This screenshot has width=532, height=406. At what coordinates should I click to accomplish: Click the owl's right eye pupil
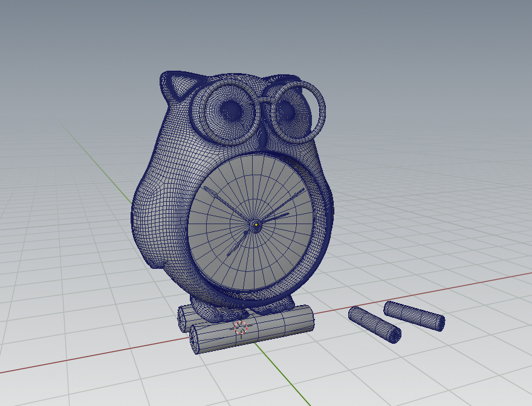click(x=287, y=110)
